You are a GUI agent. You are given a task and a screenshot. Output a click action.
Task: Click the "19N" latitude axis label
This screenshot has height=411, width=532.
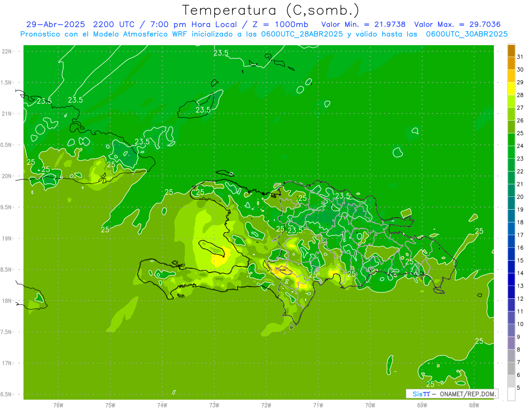[7, 239]
